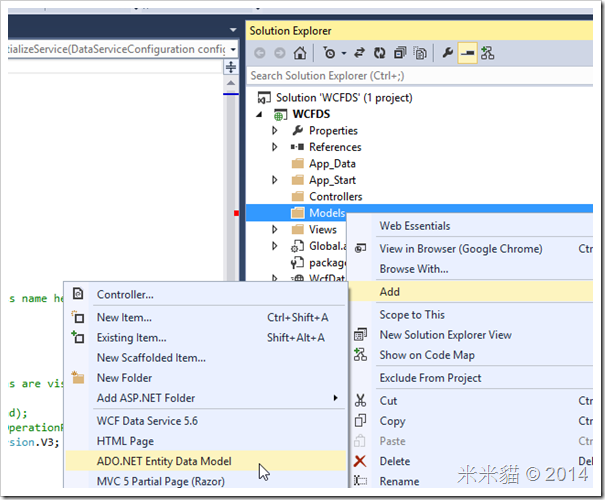This screenshot has height=500, width=605.
Task: Expand the Global.asax node
Action: (x=275, y=246)
